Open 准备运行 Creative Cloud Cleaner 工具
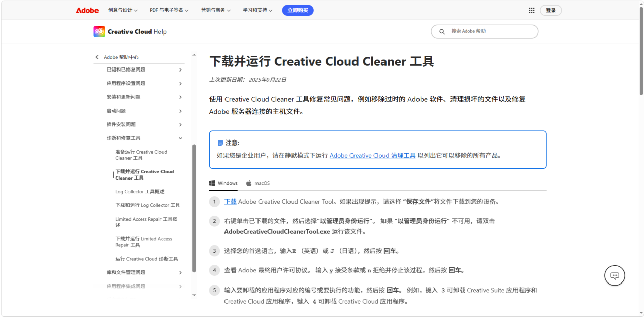 142,155
